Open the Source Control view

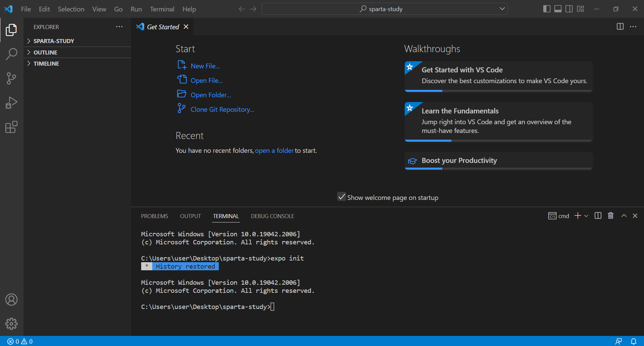pos(11,78)
